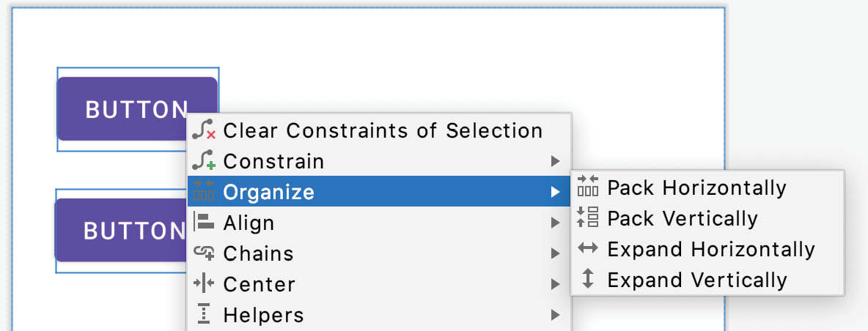Click the Align icon in context menu
Viewport: 868px width, 331px height.
[204, 222]
